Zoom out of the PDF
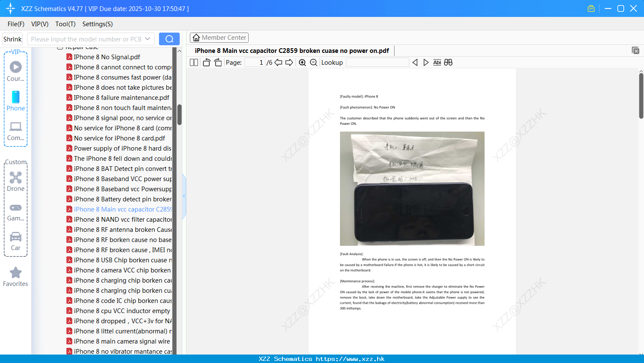 pyautogui.click(x=314, y=63)
